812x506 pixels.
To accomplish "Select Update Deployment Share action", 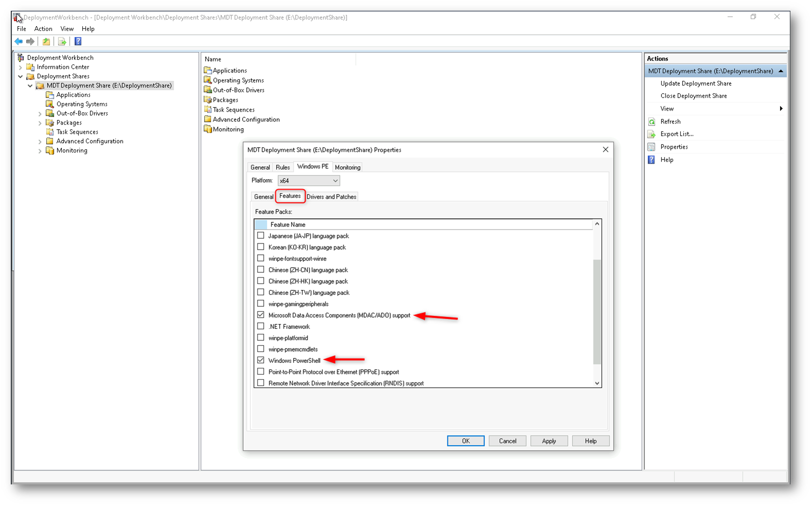I will click(x=696, y=83).
